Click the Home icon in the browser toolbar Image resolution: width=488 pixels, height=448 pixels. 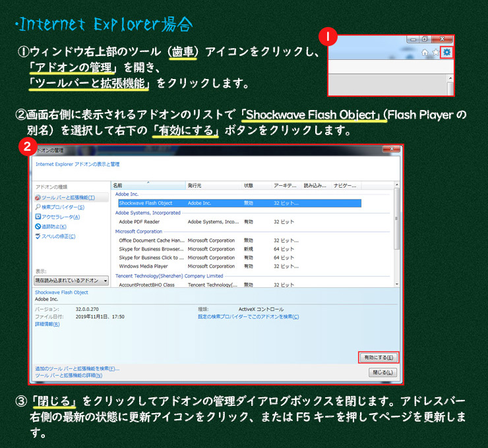(425, 53)
